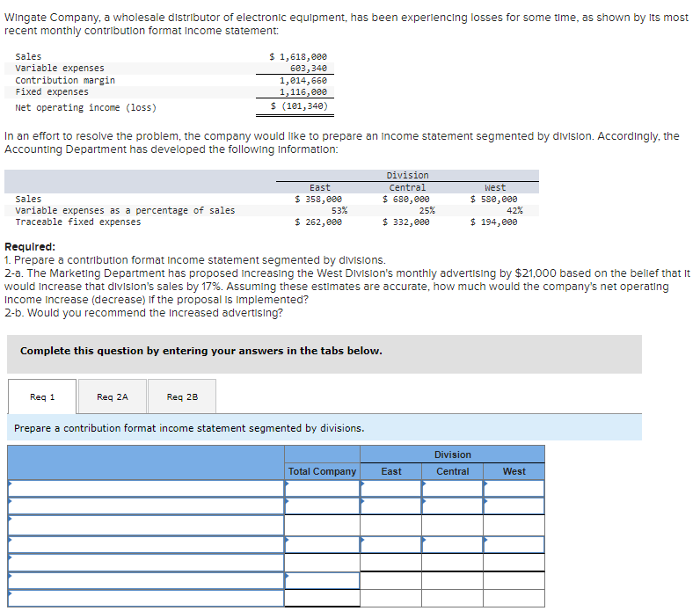Open second row label dropdown in answer table
Image resolution: width=700 pixels, height=611 pixels.
point(146,506)
